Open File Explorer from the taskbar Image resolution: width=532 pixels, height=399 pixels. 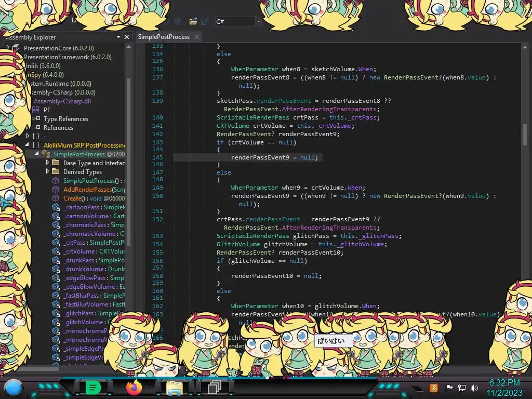click(175, 388)
